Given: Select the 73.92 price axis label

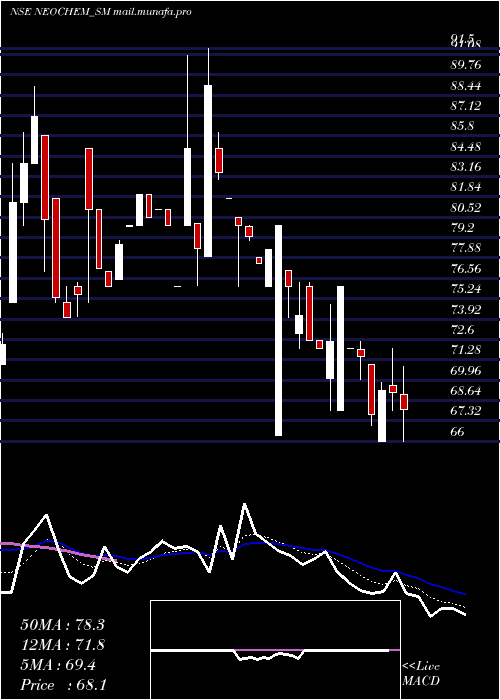Looking at the screenshot, I should click(x=466, y=309).
